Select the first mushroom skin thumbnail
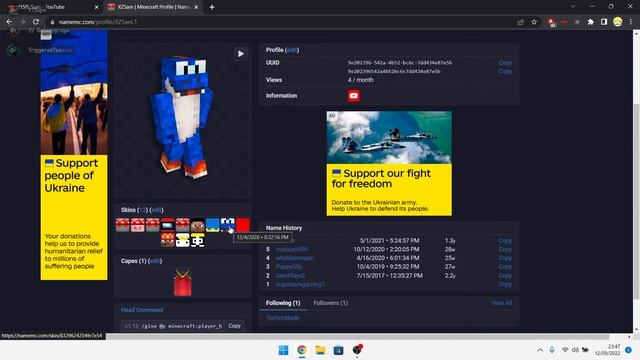This screenshot has width=640, height=360. pyautogui.click(x=122, y=225)
